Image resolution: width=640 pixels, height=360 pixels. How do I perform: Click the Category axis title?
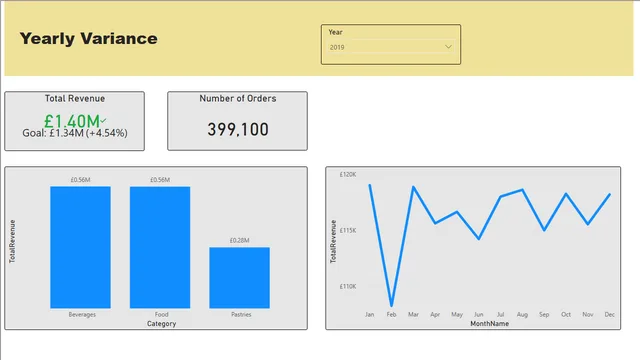pyautogui.click(x=162, y=324)
